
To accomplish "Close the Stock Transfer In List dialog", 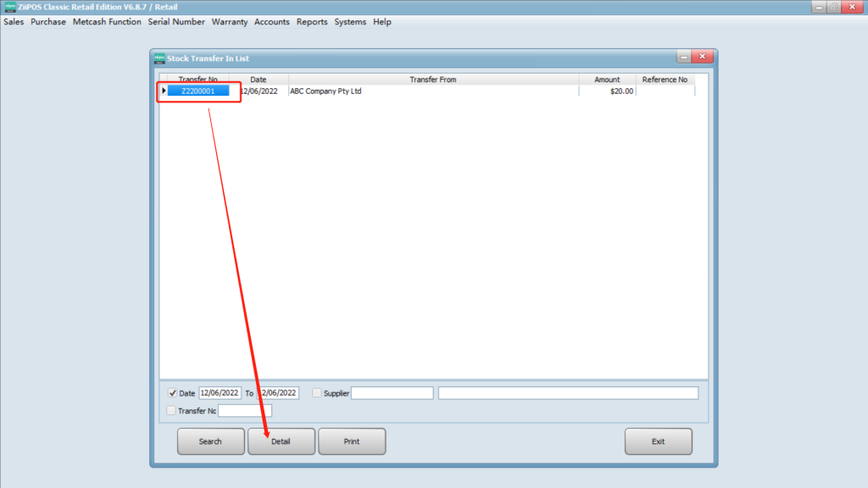I will coord(702,57).
